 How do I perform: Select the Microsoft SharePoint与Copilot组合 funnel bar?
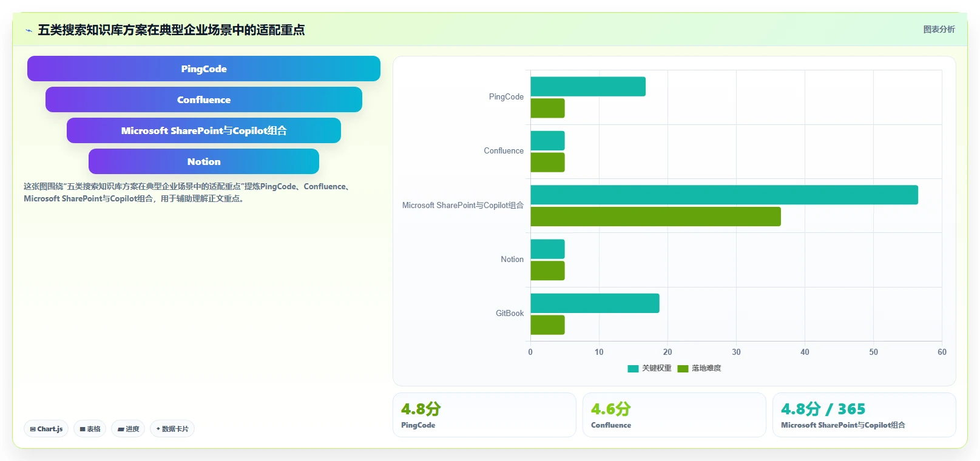point(204,130)
